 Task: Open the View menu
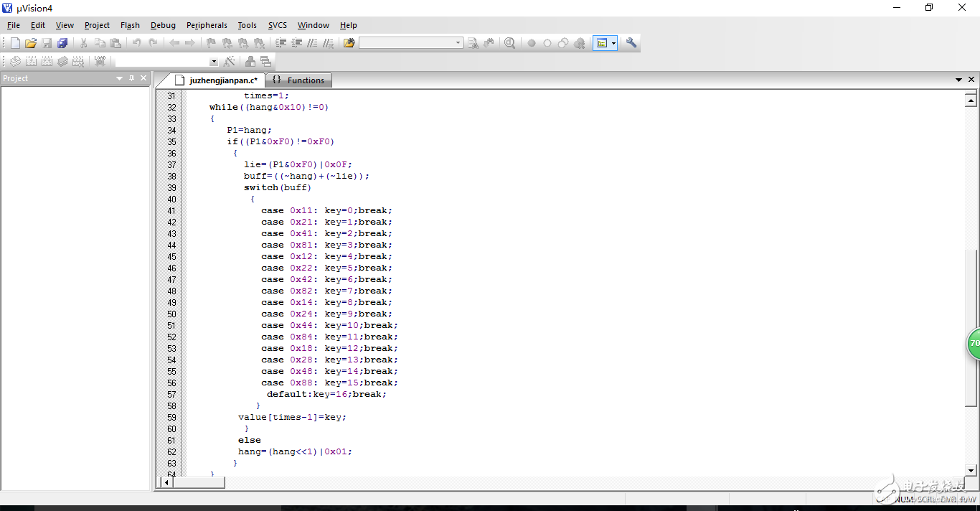(x=65, y=25)
